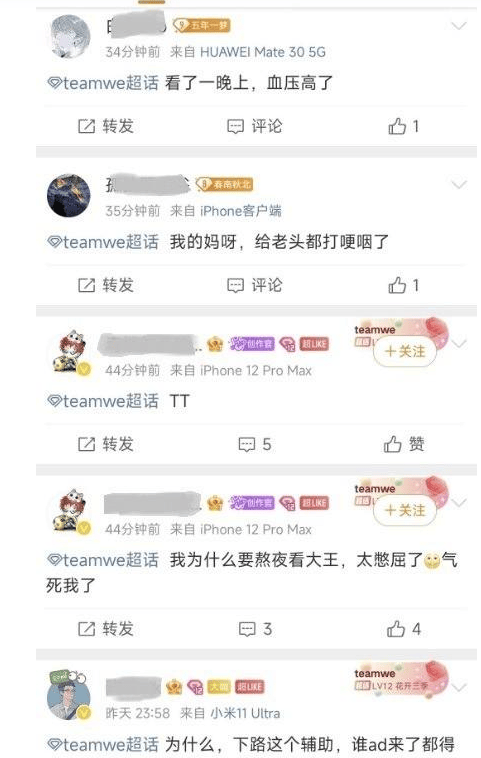Repost the post sent from iPhone客户端
The height and width of the screenshot is (758, 481).
point(106,285)
